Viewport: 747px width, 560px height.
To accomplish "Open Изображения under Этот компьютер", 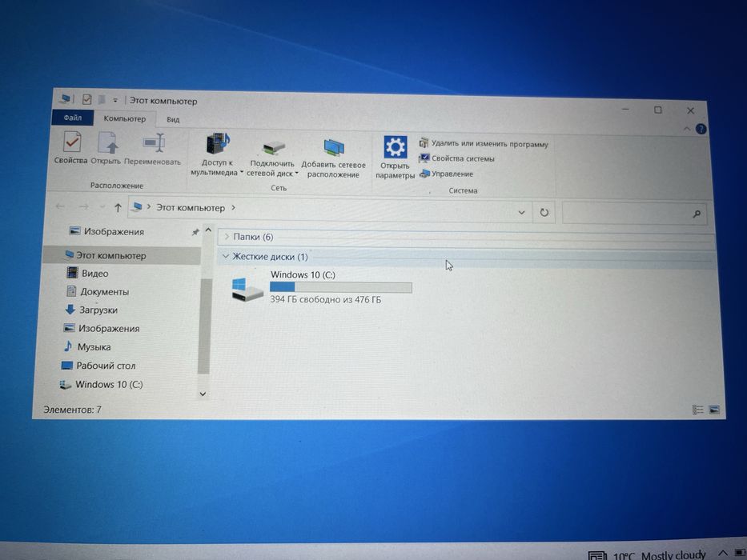I will pos(102,329).
